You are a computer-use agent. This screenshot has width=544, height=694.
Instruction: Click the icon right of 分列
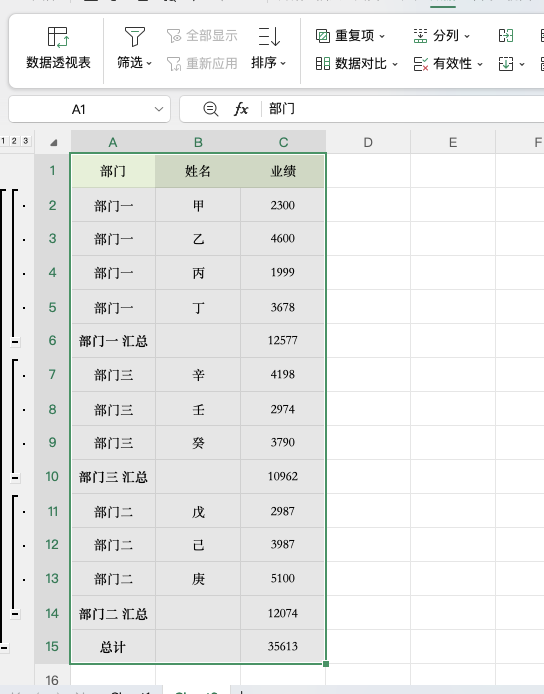506,36
